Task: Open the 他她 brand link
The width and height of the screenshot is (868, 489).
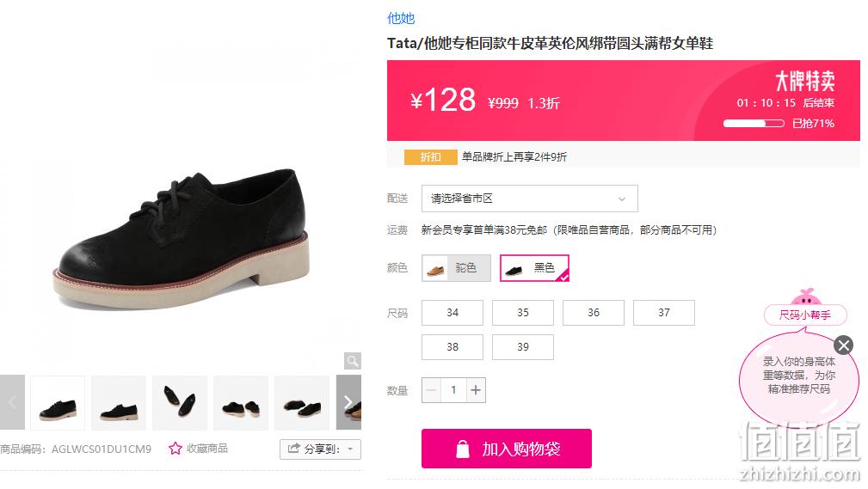Action: pyautogui.click(x=401, y=18)
